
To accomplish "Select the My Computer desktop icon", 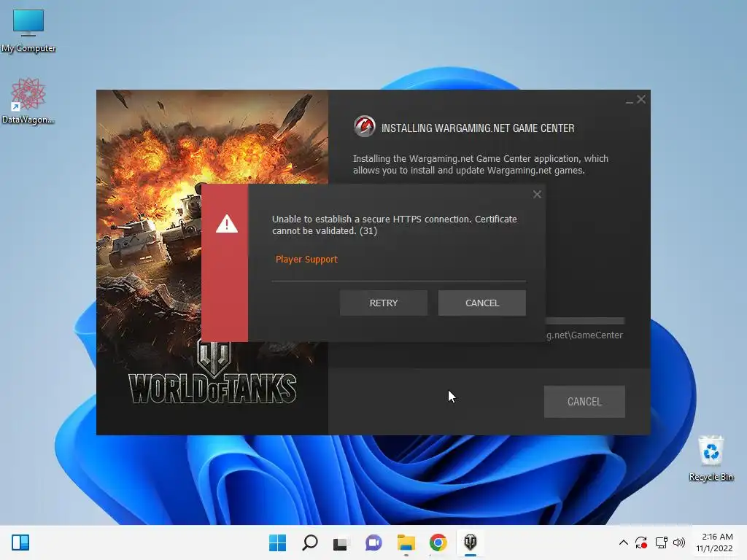I will coord(28,31).
